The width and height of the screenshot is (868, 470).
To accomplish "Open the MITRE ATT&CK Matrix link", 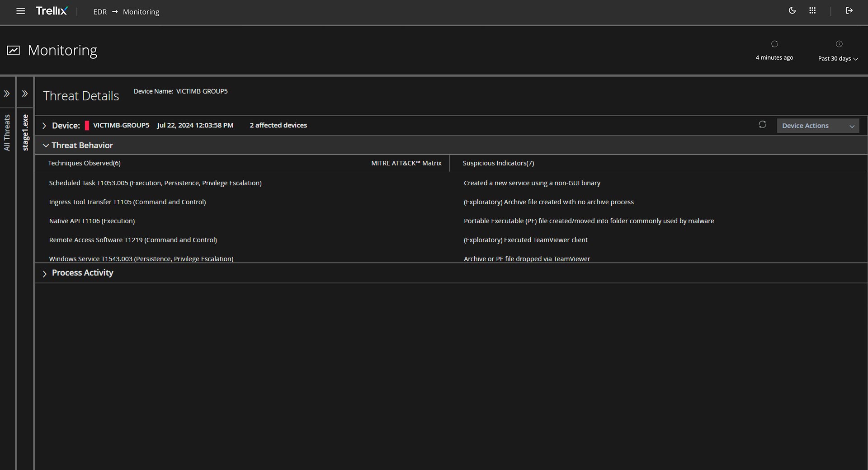I will click(406, 163).
